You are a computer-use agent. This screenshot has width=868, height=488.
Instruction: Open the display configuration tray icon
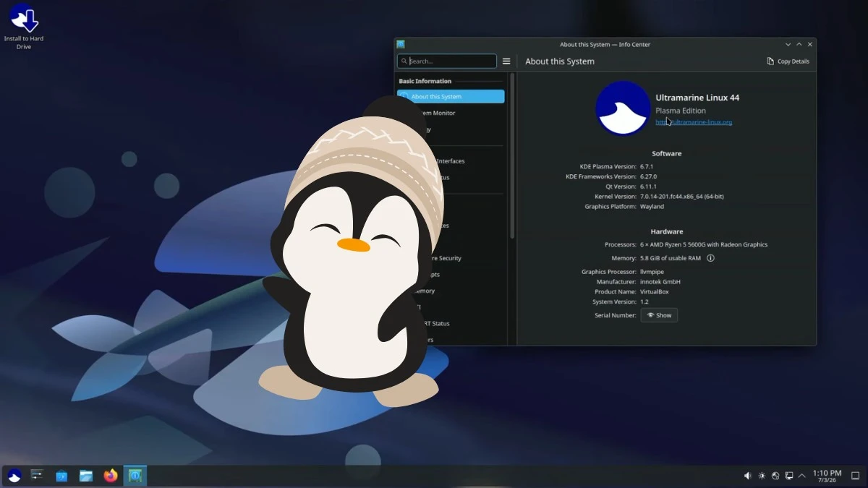[789, 476]
